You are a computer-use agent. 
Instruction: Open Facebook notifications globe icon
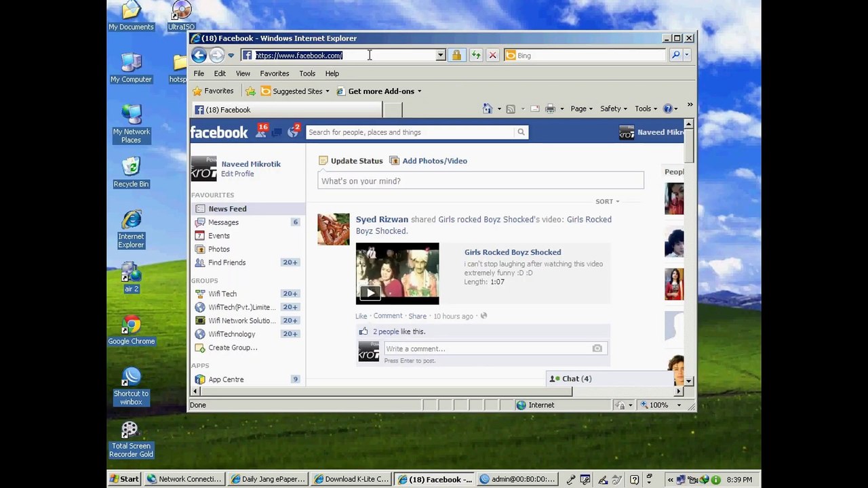(x=293, y=131)
